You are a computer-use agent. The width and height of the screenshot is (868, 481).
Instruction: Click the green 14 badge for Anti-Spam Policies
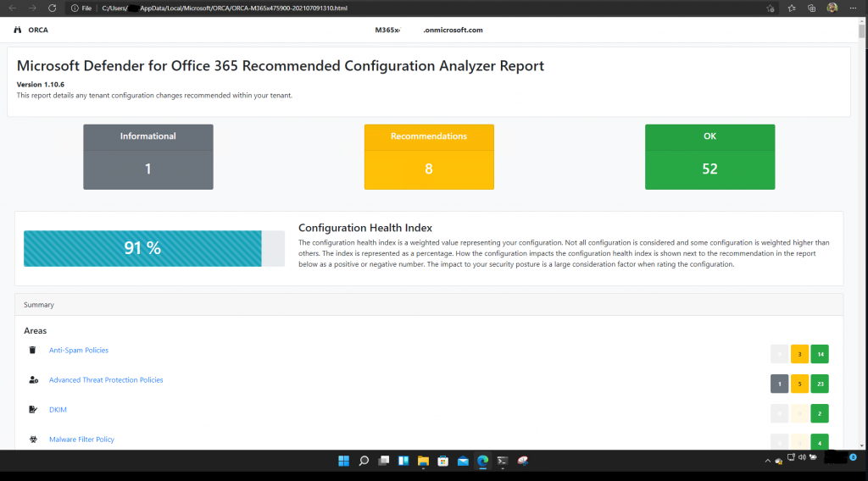pos(820,354)
